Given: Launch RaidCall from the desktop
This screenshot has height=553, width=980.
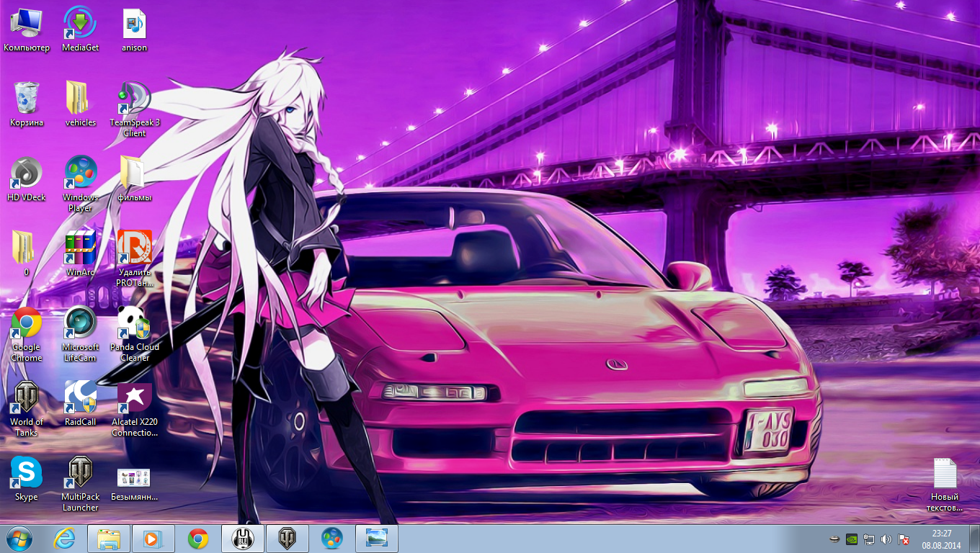Looking at the screenshot, I should click(81, 403).
